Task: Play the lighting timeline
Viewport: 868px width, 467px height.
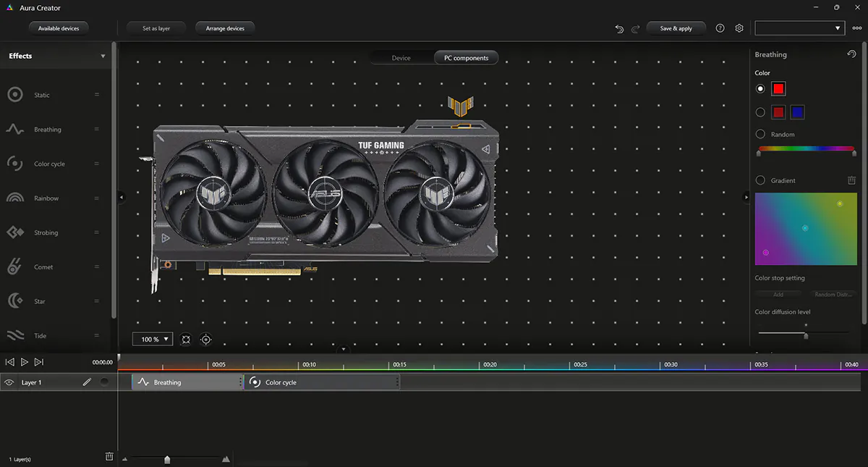Action: [25, 362]
